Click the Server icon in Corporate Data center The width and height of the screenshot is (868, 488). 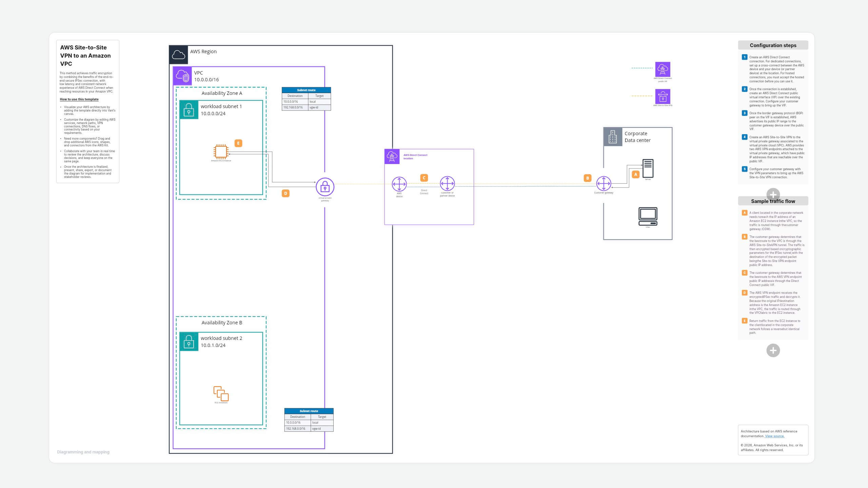[648, 168]
